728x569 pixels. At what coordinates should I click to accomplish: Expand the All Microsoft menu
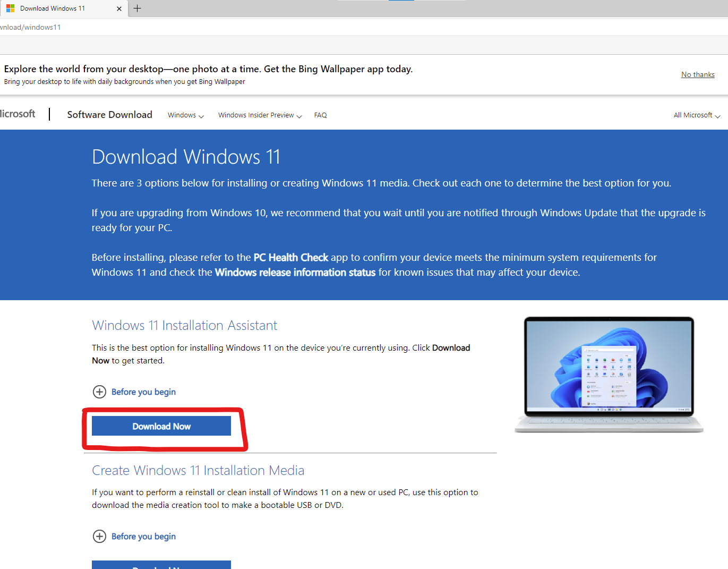(697, 115)
